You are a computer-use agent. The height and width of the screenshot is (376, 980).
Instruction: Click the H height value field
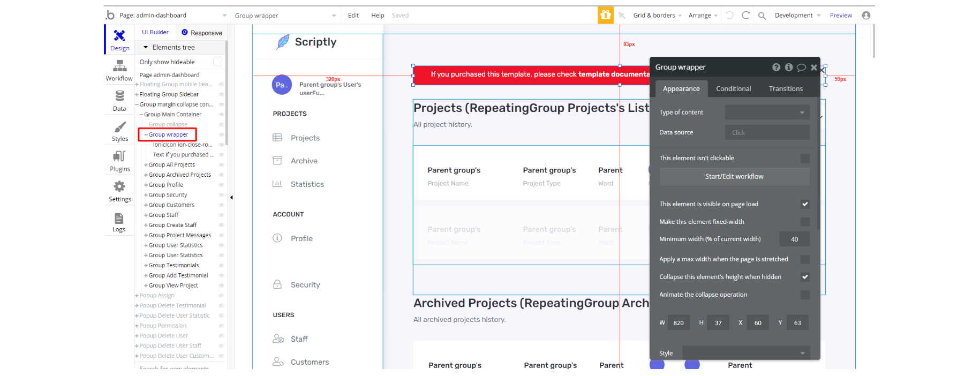(718, 323)
